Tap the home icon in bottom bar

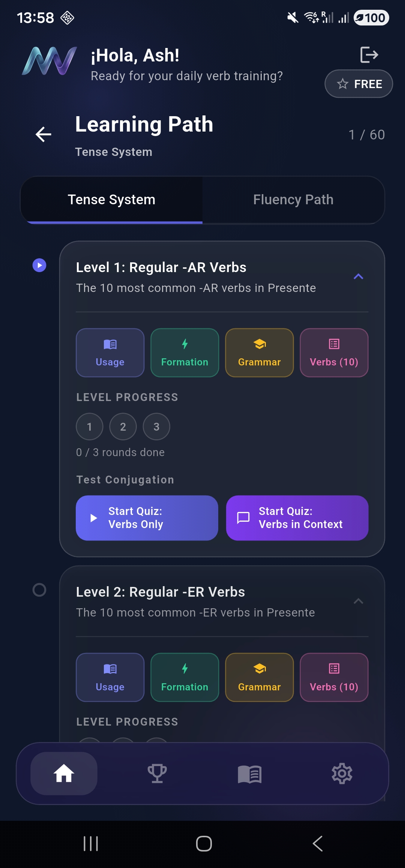pos(64,774)
